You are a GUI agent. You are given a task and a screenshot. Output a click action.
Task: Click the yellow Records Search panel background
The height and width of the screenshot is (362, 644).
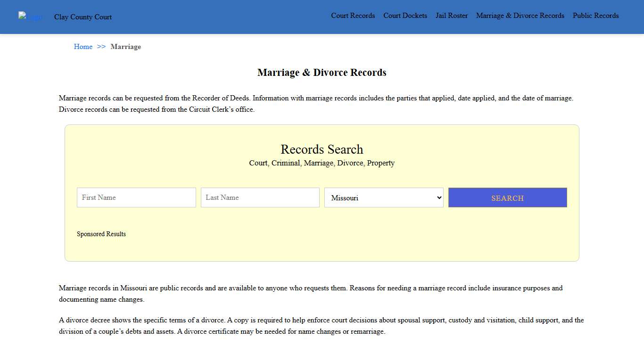322,250
